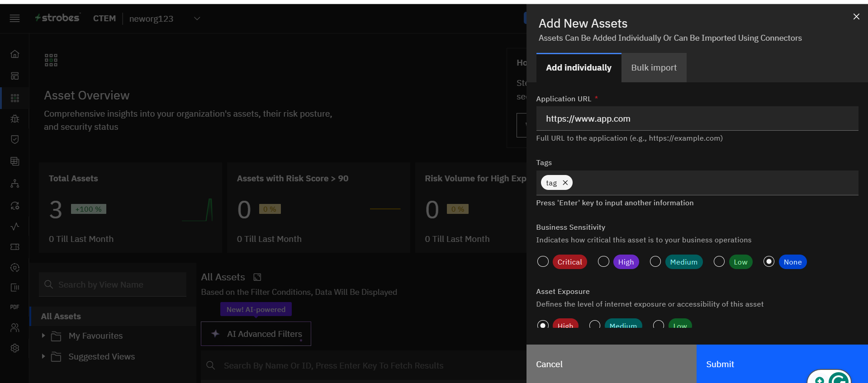Click the shield check sidebar icon

pyautogui.click(x=15, y=140)
